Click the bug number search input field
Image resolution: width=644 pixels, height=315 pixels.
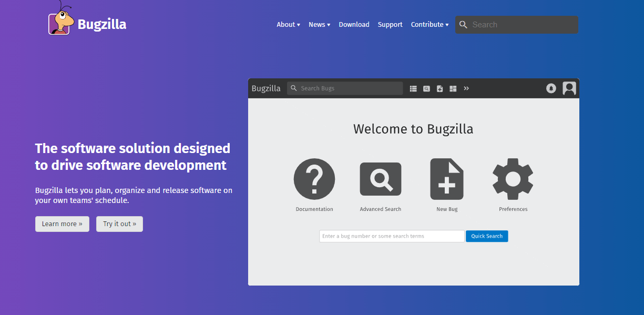[x=391, y=236]
